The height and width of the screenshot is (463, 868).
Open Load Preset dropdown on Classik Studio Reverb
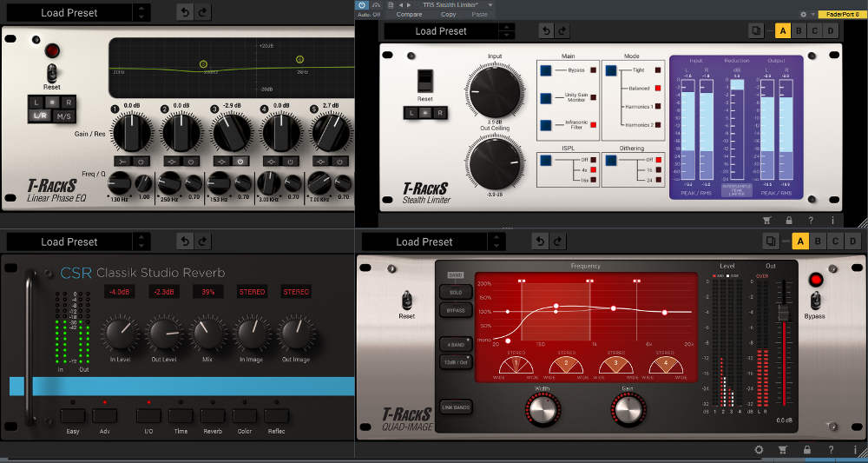[x=69, y=241]
